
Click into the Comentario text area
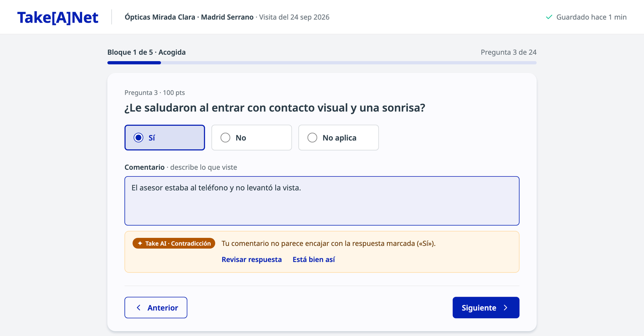[322, 201]
